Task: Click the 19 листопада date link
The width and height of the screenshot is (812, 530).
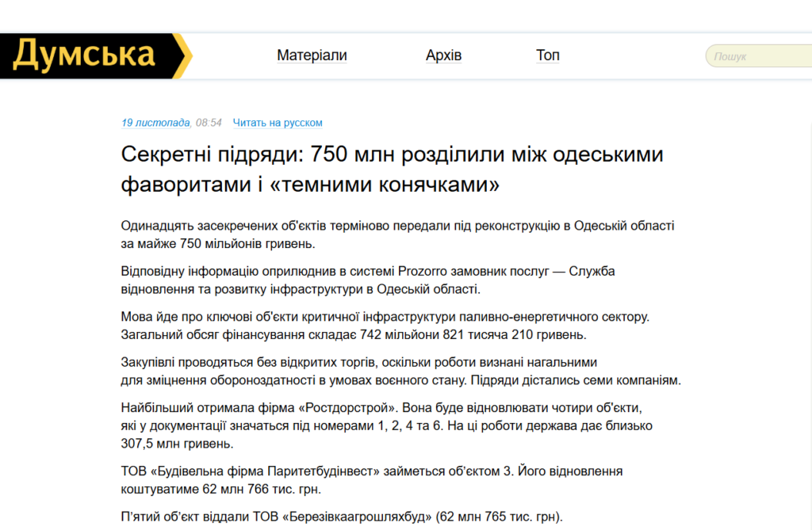Action: pyautogui.click(x=155, y=123)
